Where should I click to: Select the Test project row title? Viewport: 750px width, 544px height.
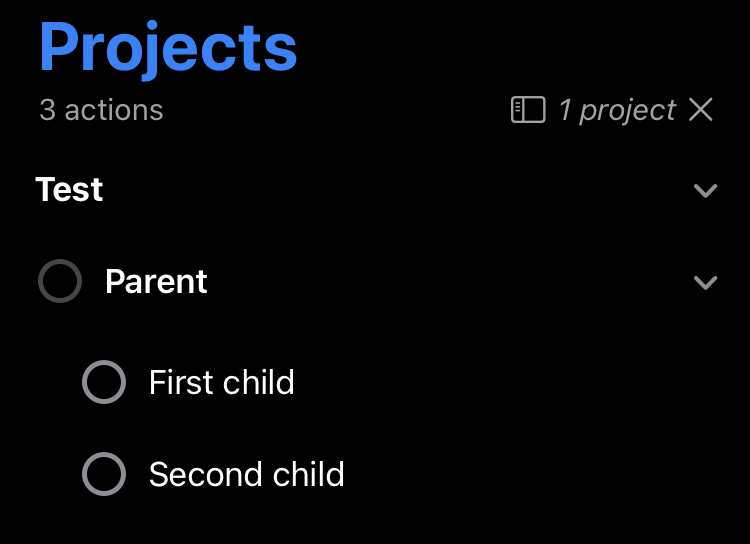pos(69,189)
